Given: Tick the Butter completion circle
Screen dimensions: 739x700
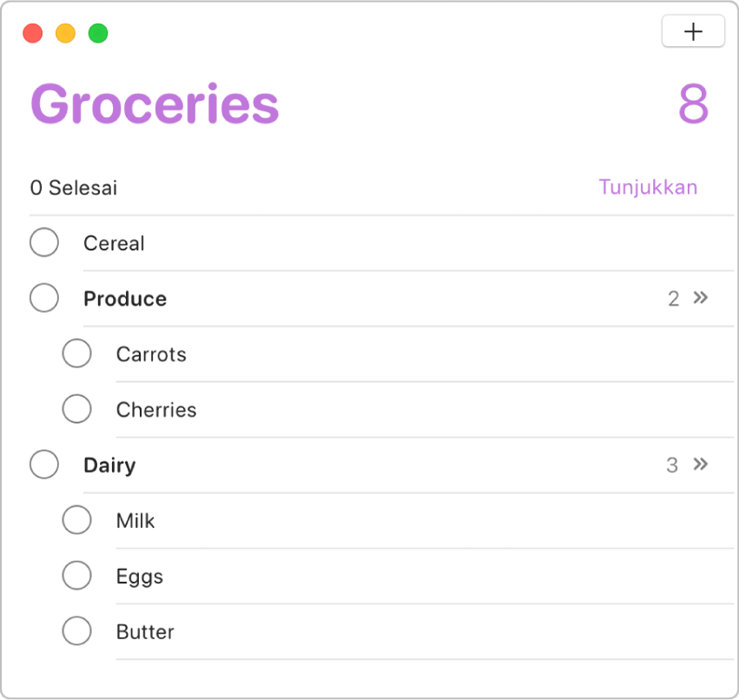Looking at the screenshot, I should 77,631.
